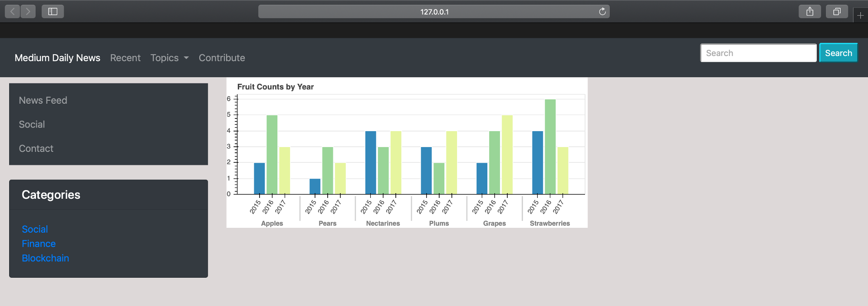Toggle the browser sidebar icon
The height and width of the screenshot is (306, 868).
[x=53, y=11]
